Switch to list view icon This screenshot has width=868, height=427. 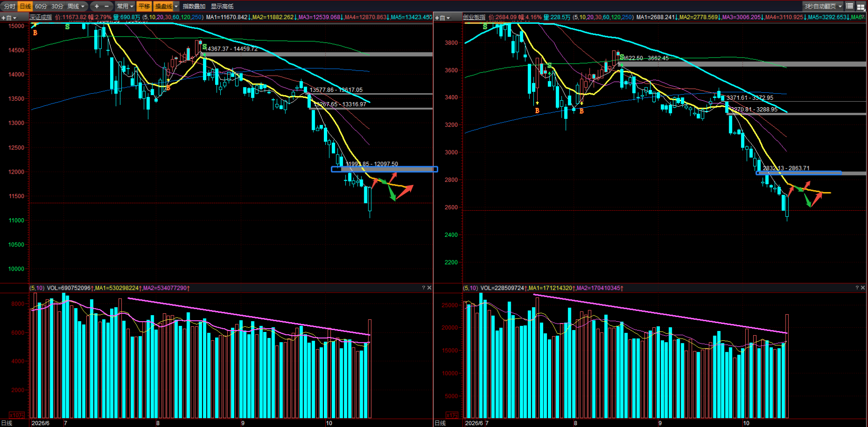[849, 6]
